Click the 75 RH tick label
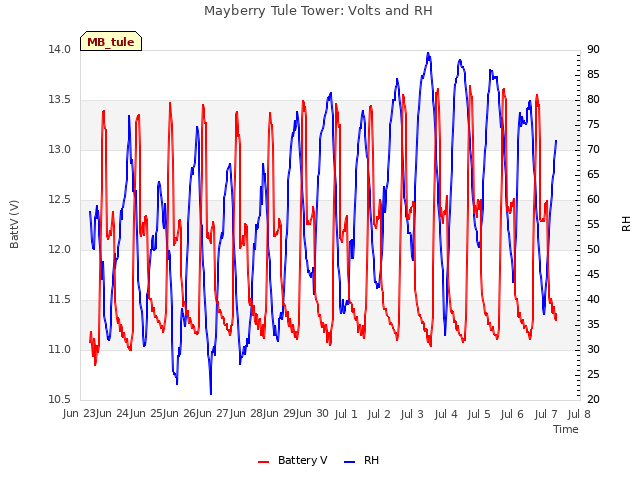The height and width of the screenshot is (480, 640). (593, 124)
